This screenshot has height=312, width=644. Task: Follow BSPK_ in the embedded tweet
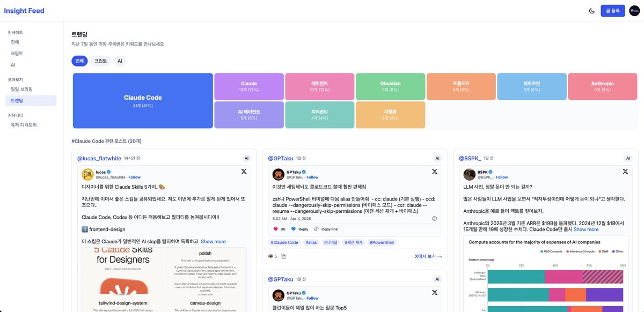(502, 177)
